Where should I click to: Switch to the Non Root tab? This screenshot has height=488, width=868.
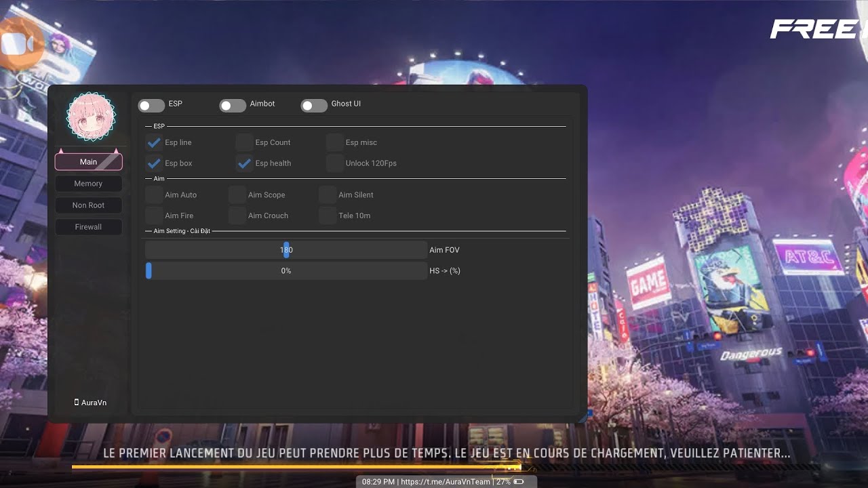88,205
